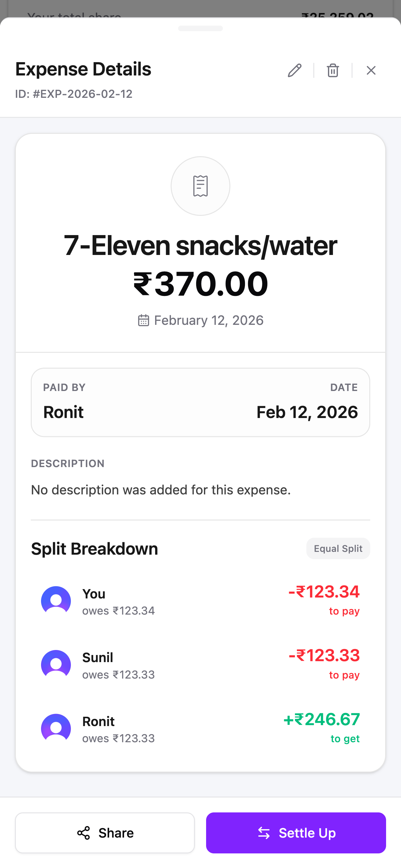Viewport: 401px width, 868px height.
Task: Click the Equal Split badge
Action: pos(338,548)
